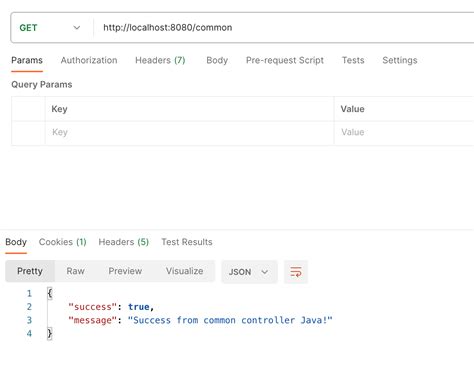Switch to the Preview view
This screenshot has height=365, width=474.
click(x=125, y=271)
